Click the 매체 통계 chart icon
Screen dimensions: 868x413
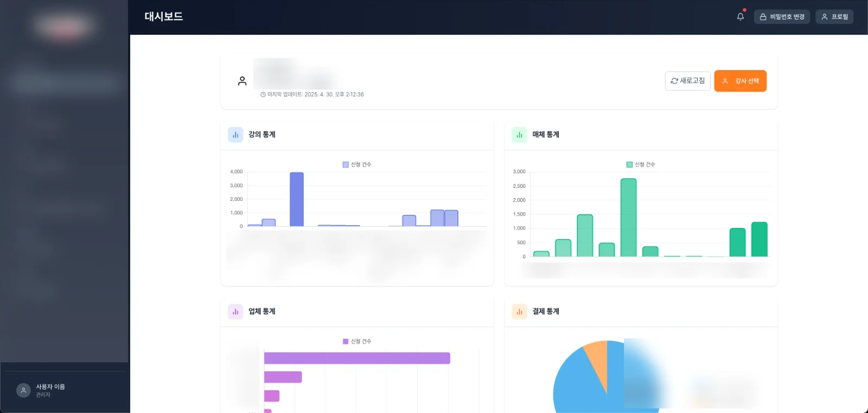519,135
